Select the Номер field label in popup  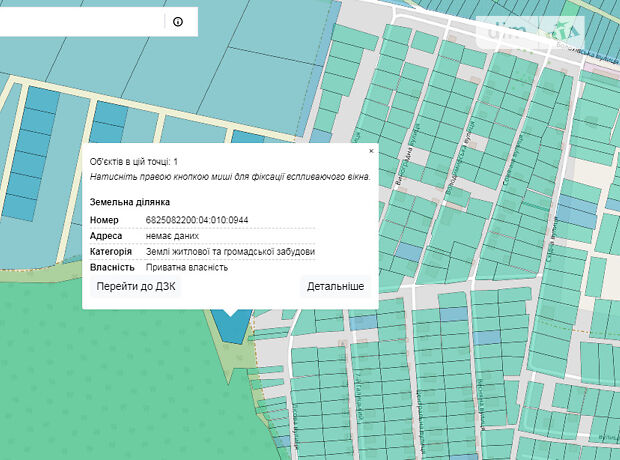coord(104,220)
